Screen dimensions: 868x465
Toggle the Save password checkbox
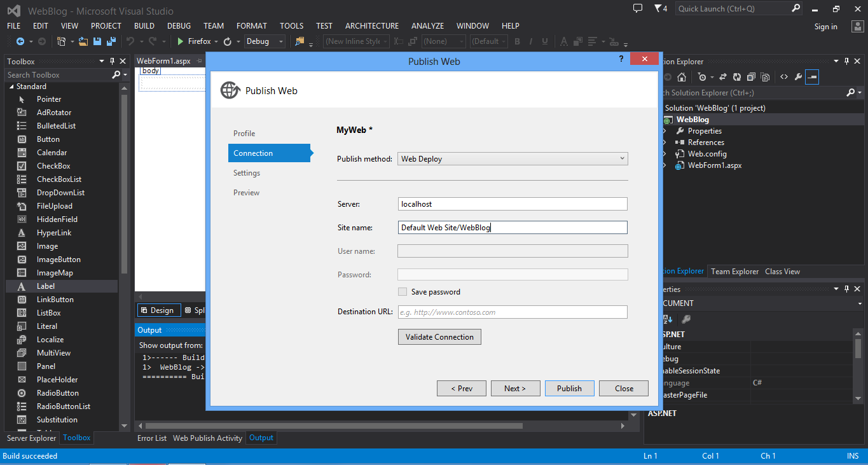click(402, 292)
